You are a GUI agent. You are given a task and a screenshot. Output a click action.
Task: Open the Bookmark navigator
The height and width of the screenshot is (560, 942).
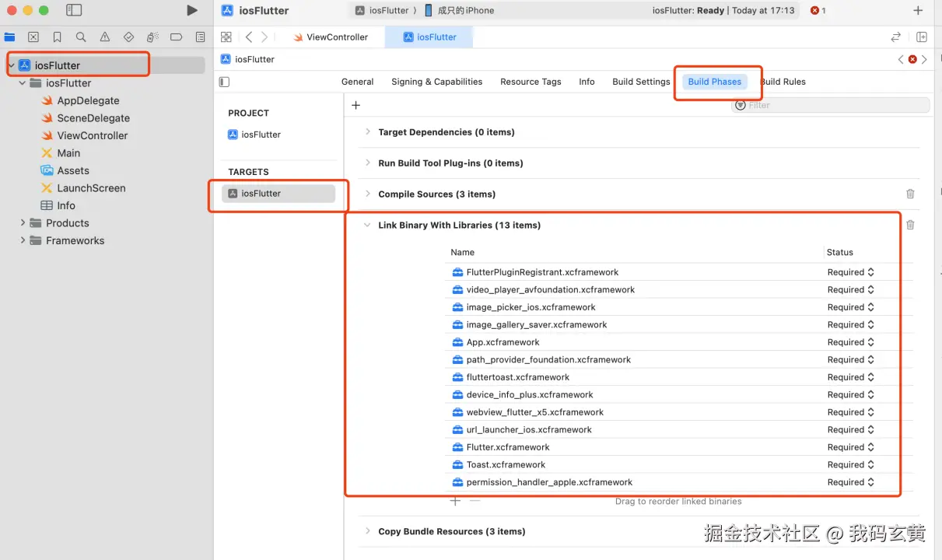(58, 37)
